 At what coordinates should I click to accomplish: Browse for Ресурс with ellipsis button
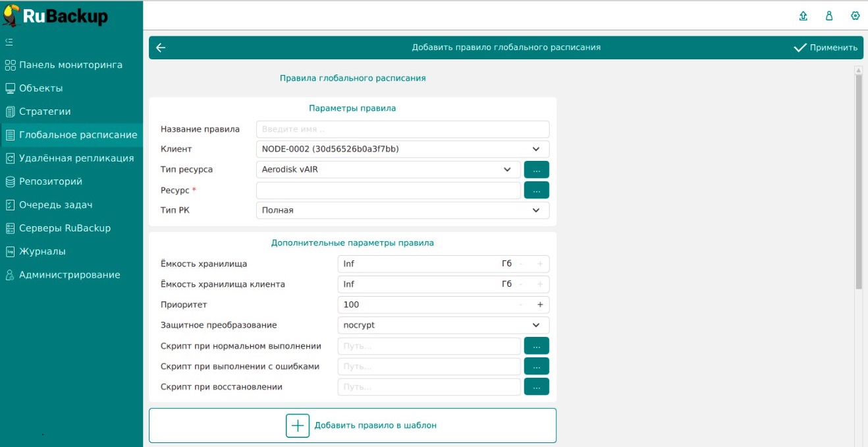pos(536,190)
